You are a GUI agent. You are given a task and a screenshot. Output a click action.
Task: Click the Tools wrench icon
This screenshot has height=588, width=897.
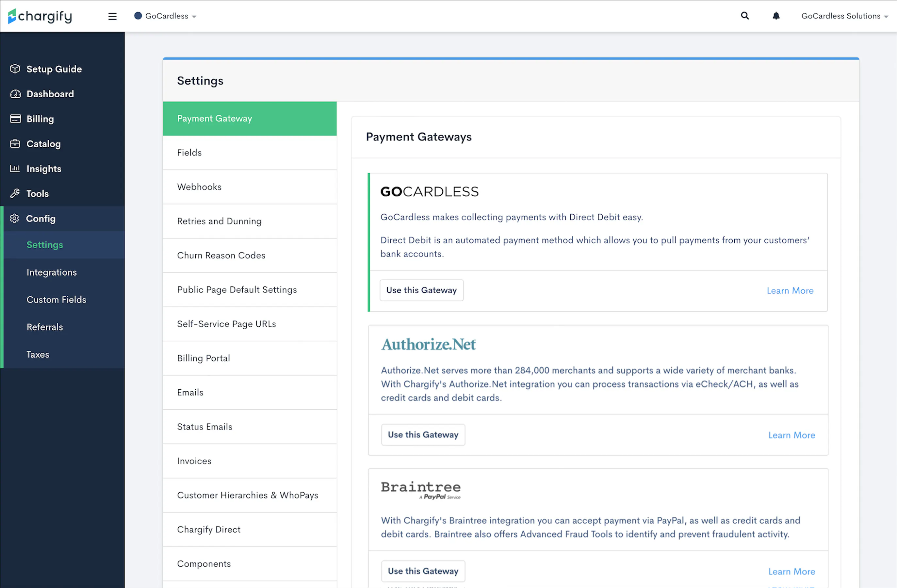pyautogui.click(x=15, y=193)
